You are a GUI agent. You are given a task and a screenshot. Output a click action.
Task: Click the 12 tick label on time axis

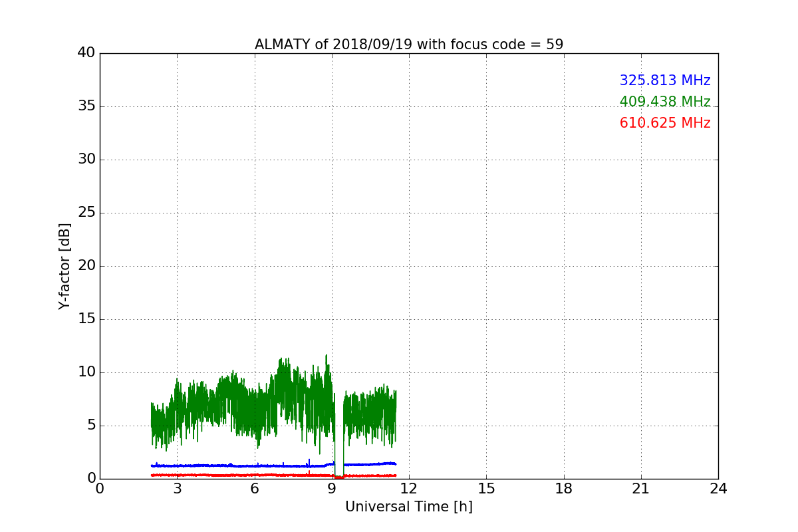pyautogui.click(x=409, y=489)
